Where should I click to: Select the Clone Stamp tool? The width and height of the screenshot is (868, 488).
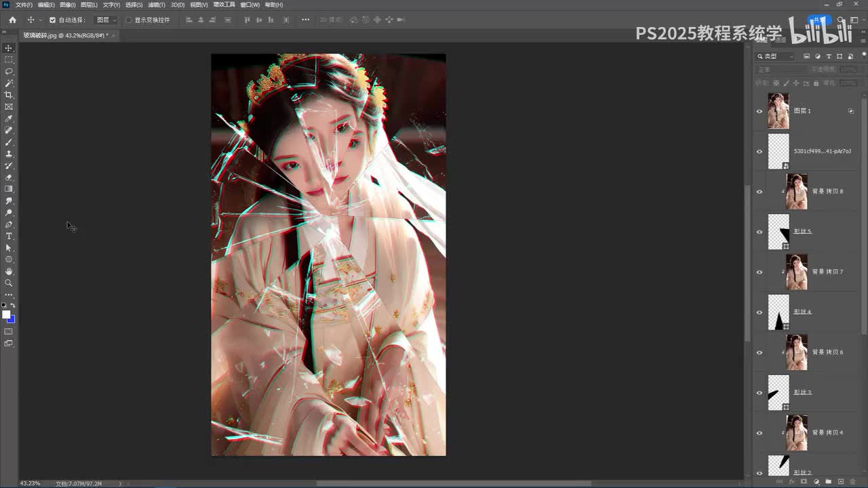pos(9,154)
